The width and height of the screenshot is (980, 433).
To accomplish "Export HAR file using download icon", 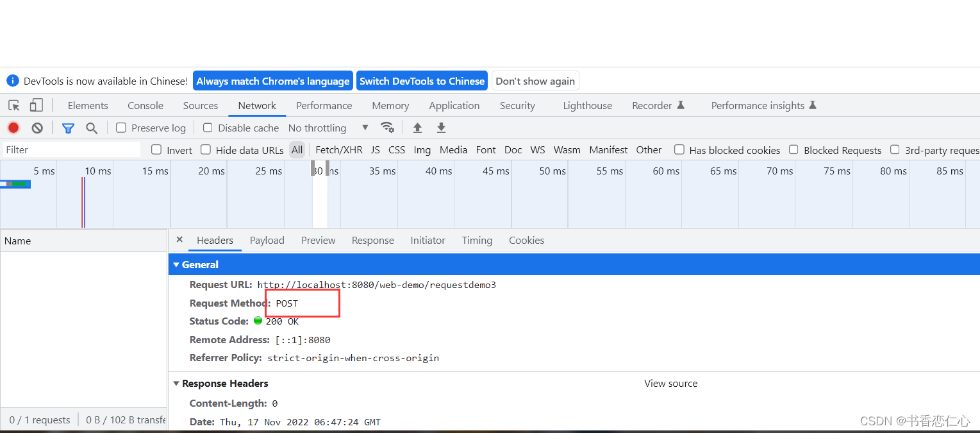I will pyautogui.click(x=441, y=127).
